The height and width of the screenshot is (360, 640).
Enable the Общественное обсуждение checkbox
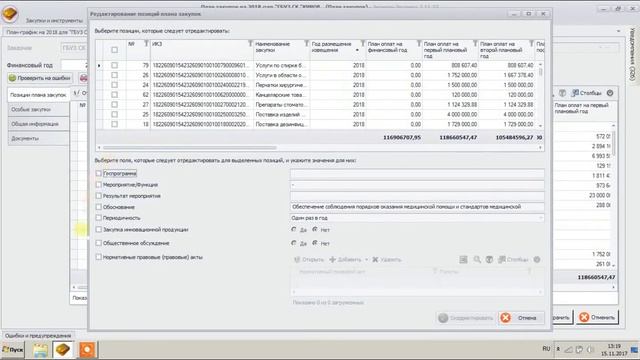pyautogui.click(x=98, y=243)
